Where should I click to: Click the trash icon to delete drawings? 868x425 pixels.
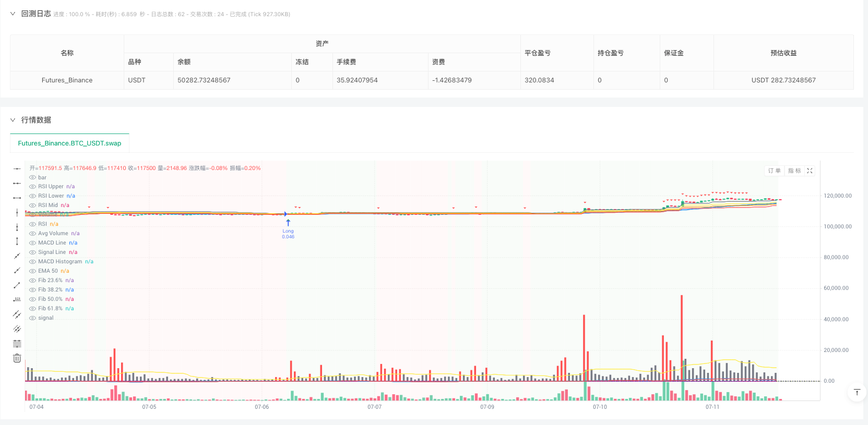[x=17, y=358]
